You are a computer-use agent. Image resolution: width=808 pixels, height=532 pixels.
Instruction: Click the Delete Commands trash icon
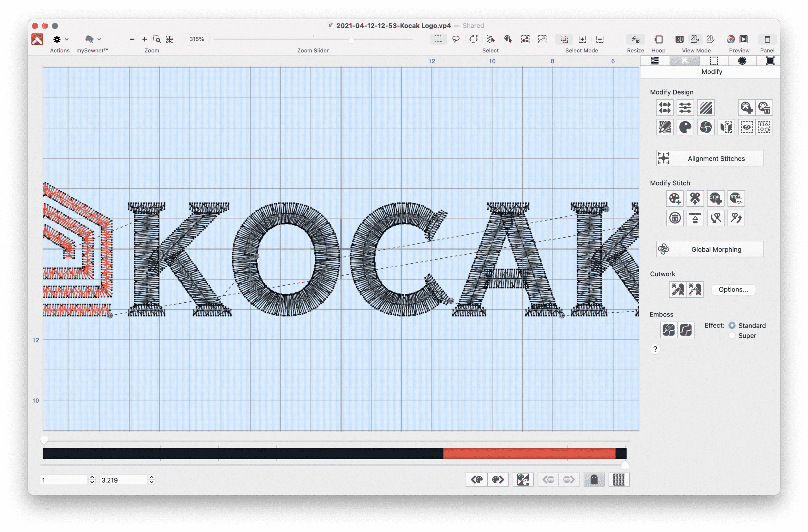[674, 218]
